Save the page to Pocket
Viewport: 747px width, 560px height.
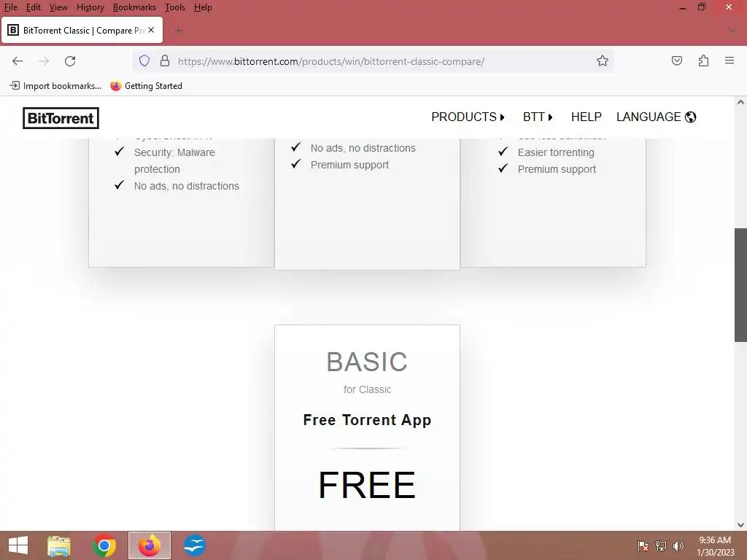677,61
